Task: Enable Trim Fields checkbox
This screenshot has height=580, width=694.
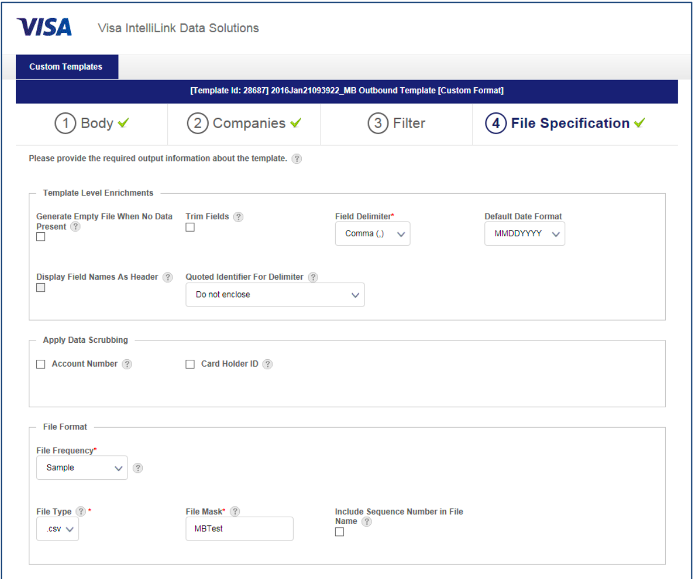Action: [x=190, y=228]
